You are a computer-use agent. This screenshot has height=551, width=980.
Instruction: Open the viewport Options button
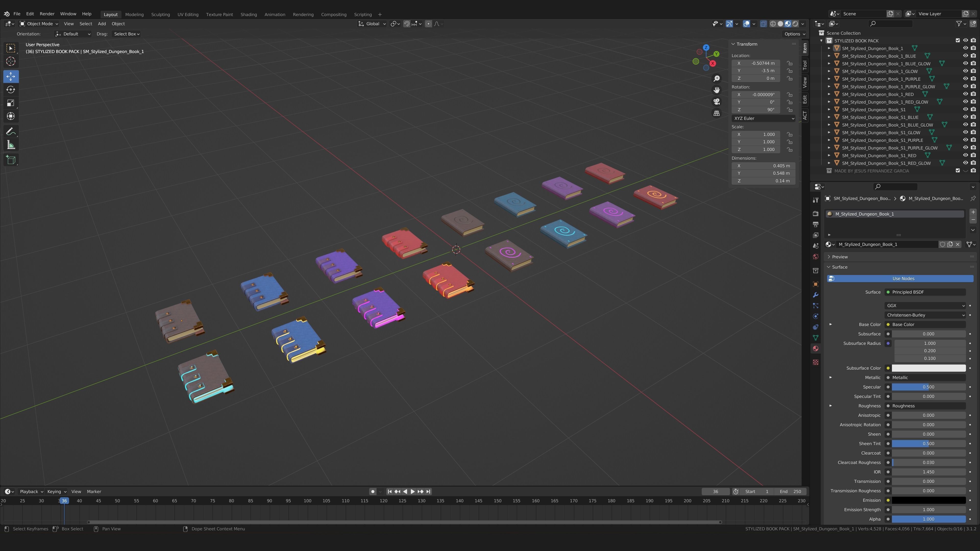click(794, 34)
